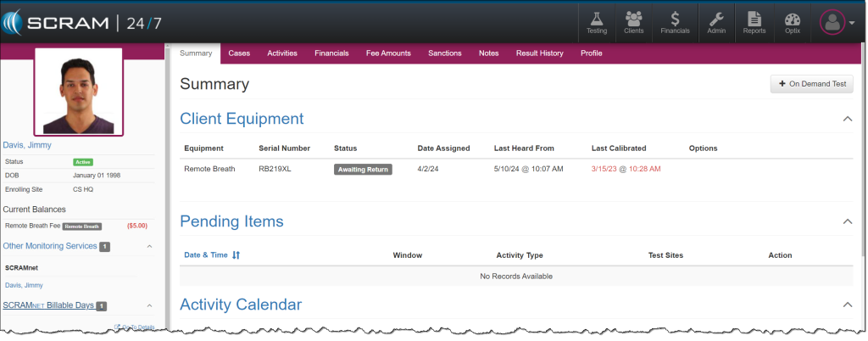Collapse the Client Equipment section
The image size is (868, 341).
tap(848, 119)
